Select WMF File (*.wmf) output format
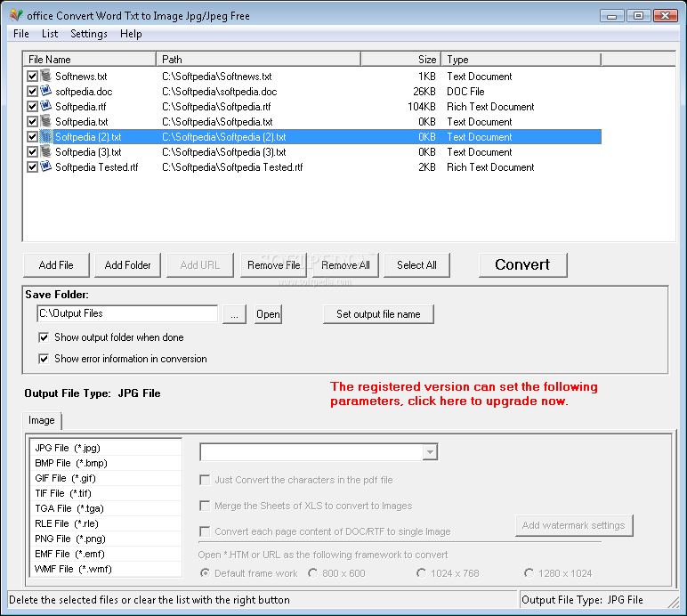 click(106, 569)
